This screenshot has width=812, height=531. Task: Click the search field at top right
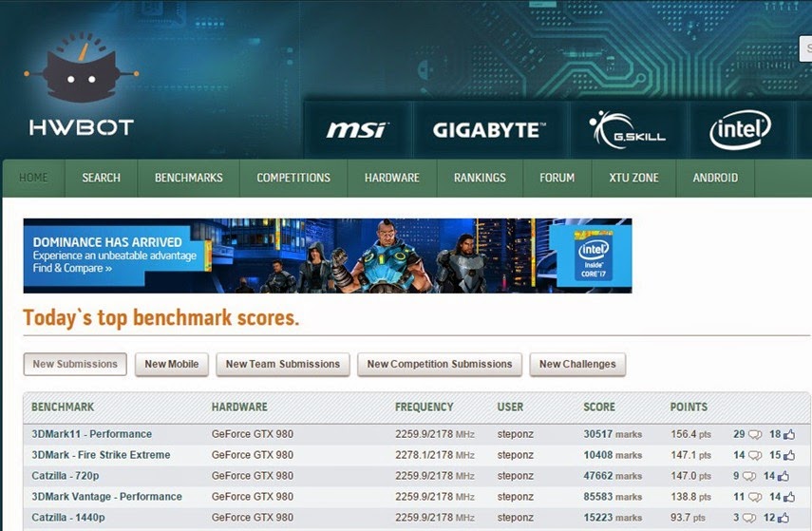click(x=805, y=48)
